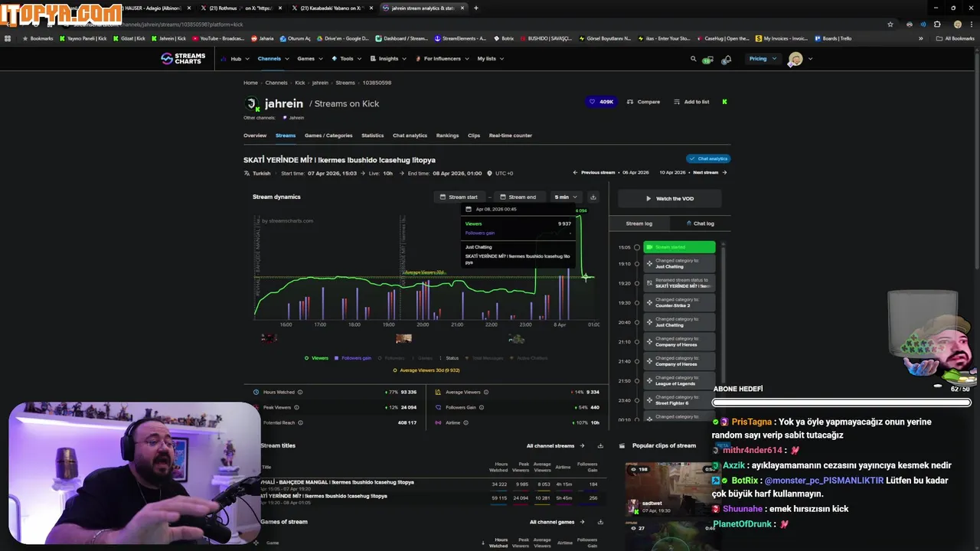Toggle Followers gain series in legend
This screenshot has width=980, height=551.
(353, 358)
